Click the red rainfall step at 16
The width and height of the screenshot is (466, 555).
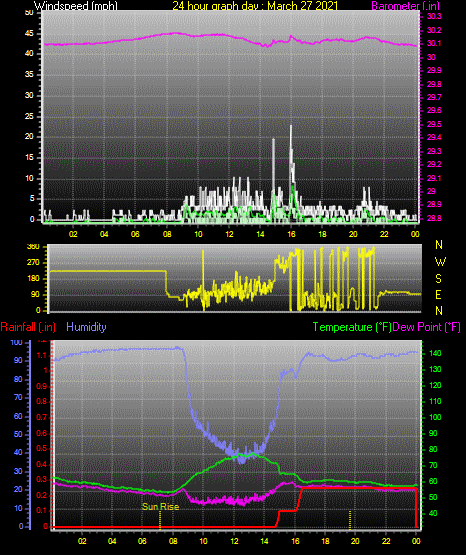(299, 499)
